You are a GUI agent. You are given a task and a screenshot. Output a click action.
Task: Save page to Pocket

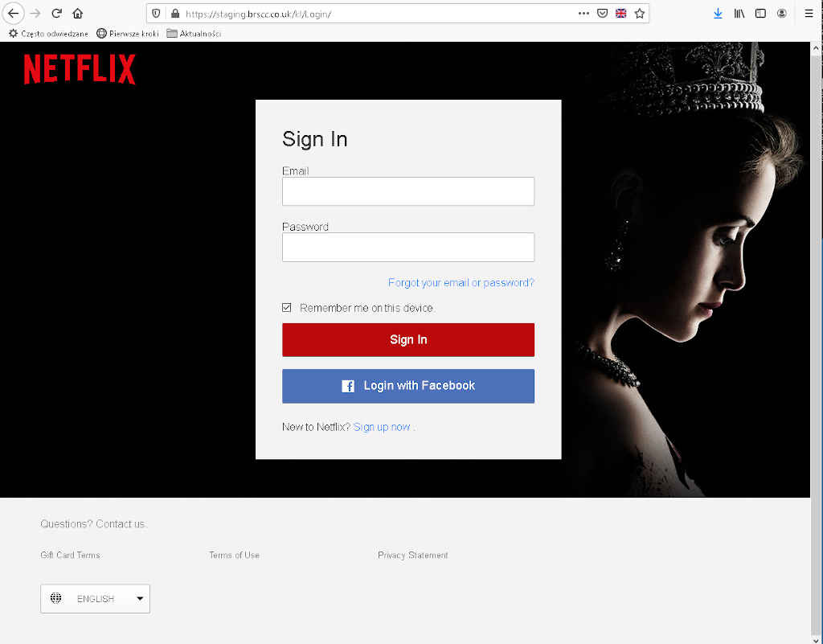602,14
